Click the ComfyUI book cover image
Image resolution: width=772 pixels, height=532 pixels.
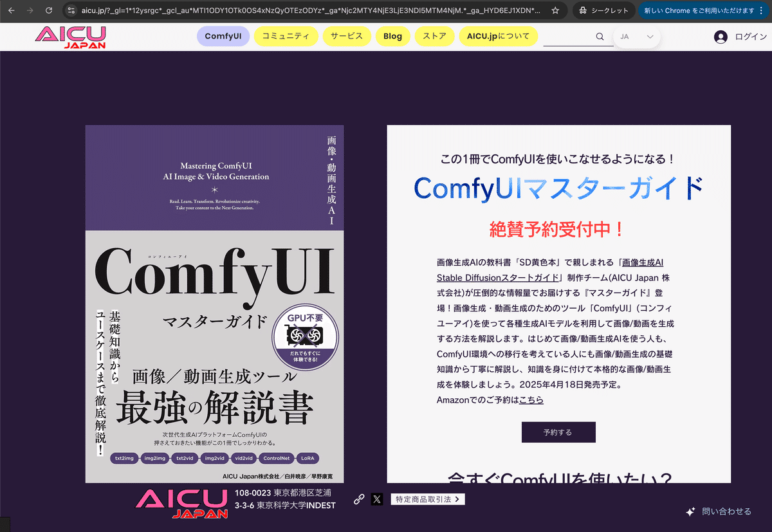click(215, 304)
